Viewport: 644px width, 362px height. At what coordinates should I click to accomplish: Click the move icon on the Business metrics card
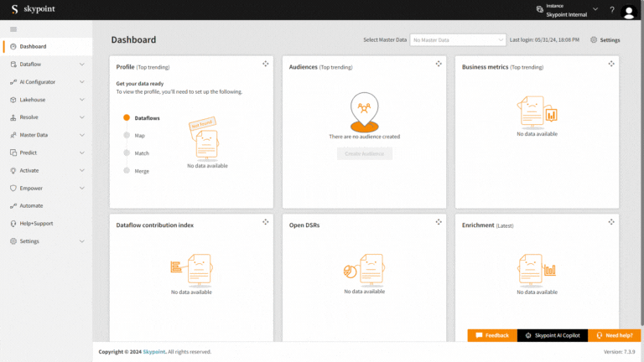[611, 64]
